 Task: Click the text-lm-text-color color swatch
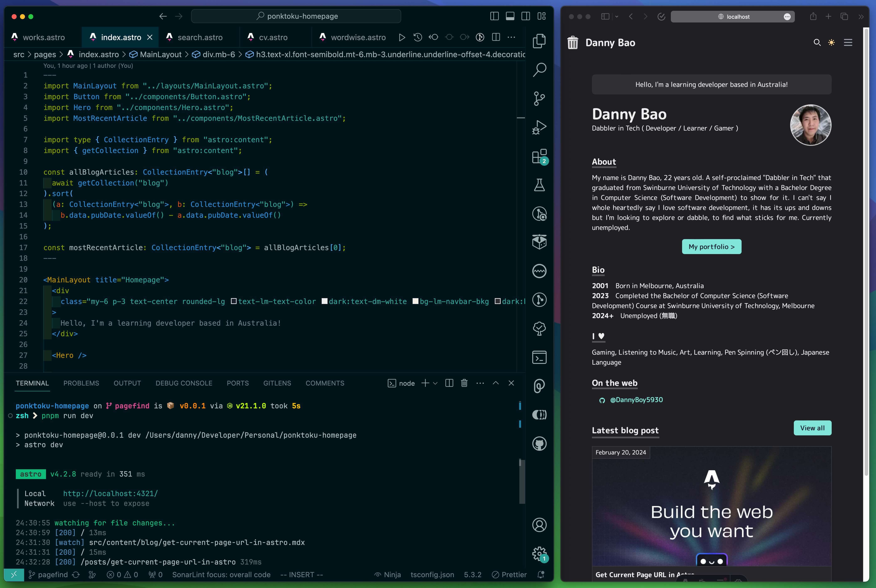234,301
